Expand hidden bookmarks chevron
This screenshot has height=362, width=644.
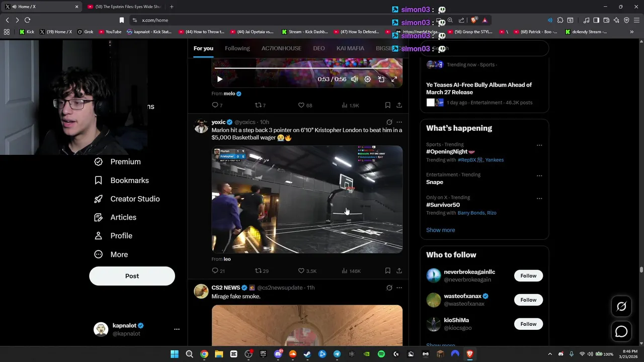[x=631, y=32]
